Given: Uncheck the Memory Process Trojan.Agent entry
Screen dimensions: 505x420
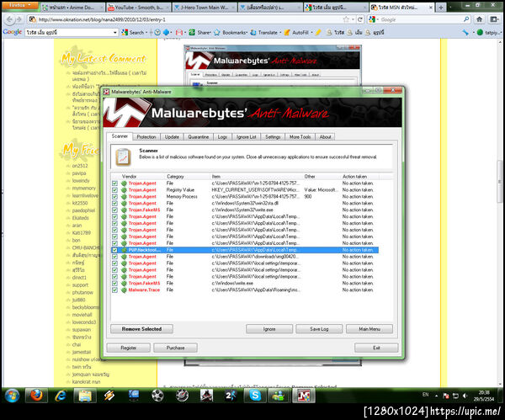Looking at the screenshot, I should tap(114, 196).
